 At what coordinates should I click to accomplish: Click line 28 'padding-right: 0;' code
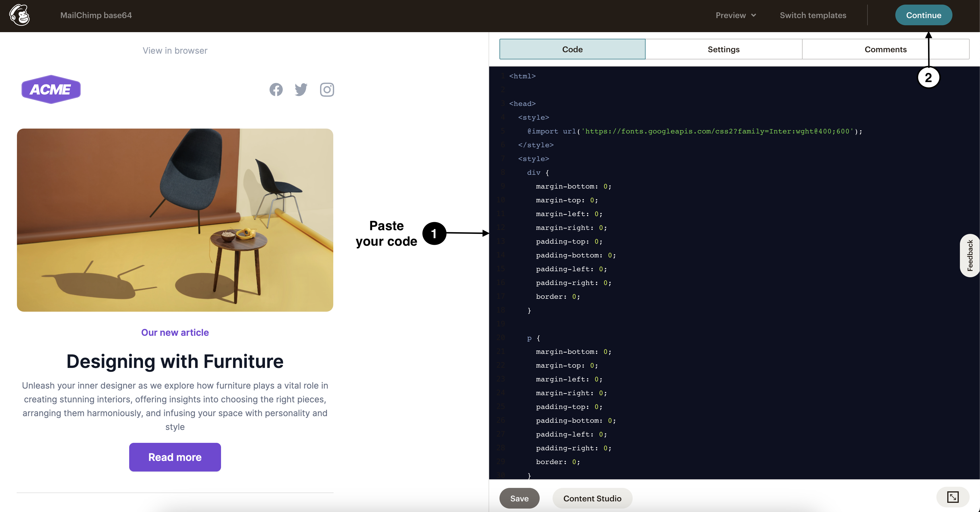(x=573, y=448)
